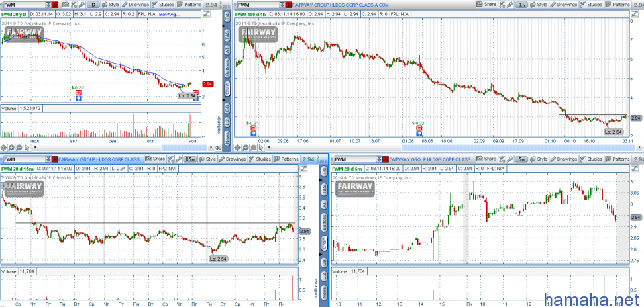Click red earnings phone icon on daily chart
Screen dimensions: 644x307
[x=79, y=93]
